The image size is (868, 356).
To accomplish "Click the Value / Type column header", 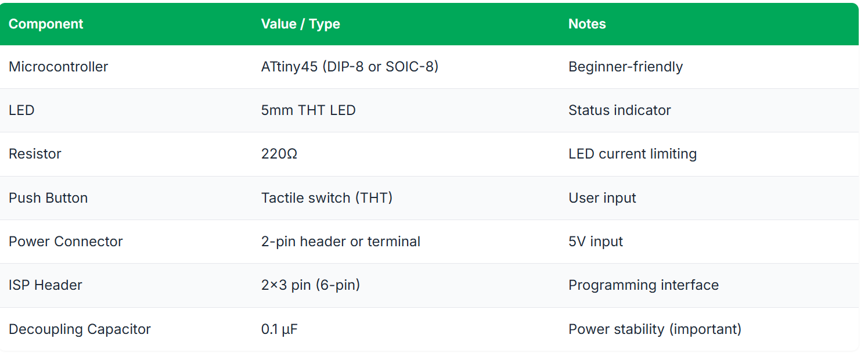I will [300, 24].
